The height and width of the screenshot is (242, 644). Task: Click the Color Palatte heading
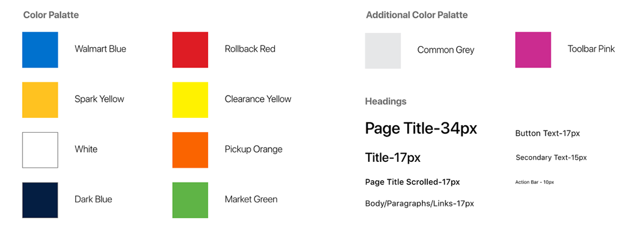click(x=51, y=15)
